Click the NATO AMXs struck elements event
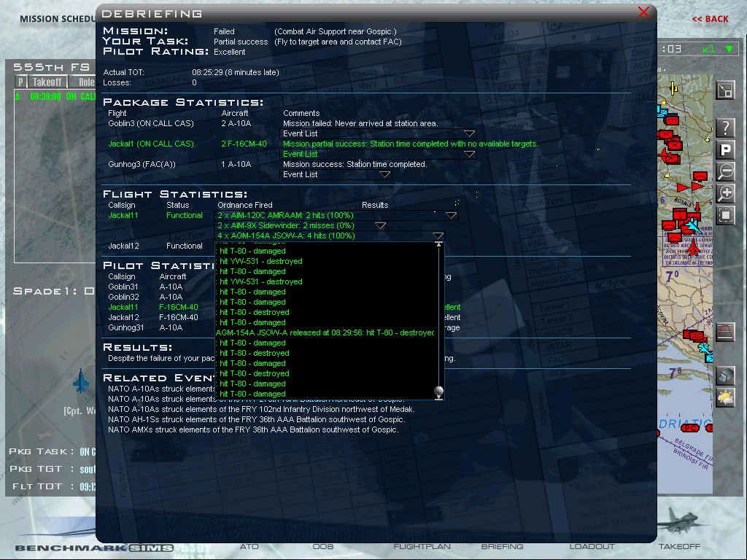 pyautogui.click(x=253, y=429)
